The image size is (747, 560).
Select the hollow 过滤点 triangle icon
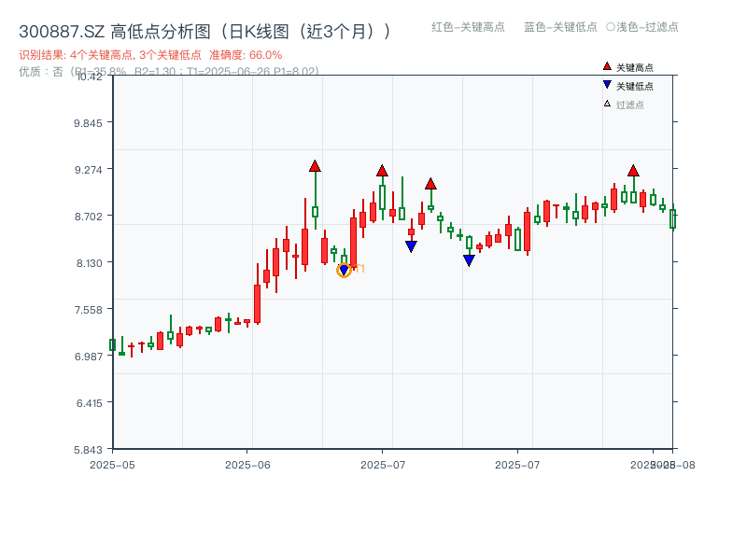tap(606, 105)
